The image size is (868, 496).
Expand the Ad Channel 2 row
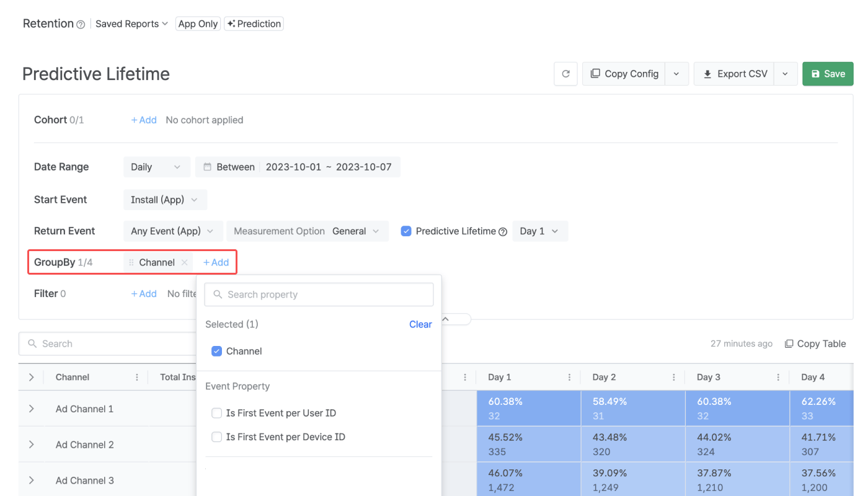coord(31,445)
